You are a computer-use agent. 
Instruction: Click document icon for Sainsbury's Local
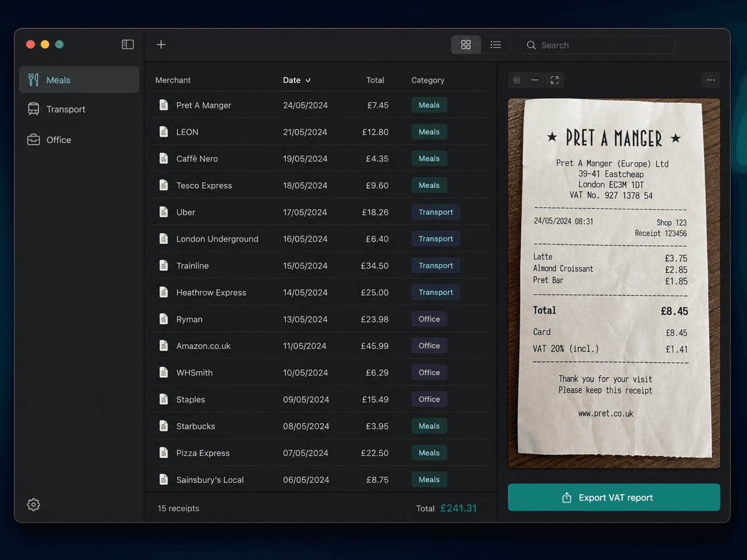tap(164, 480)
